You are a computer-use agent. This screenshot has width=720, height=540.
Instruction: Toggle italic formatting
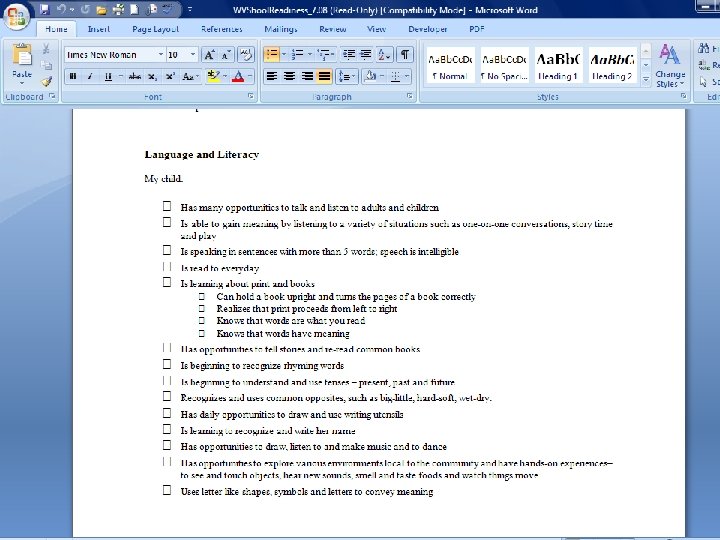pyautogui.click(x=90, y=76)
